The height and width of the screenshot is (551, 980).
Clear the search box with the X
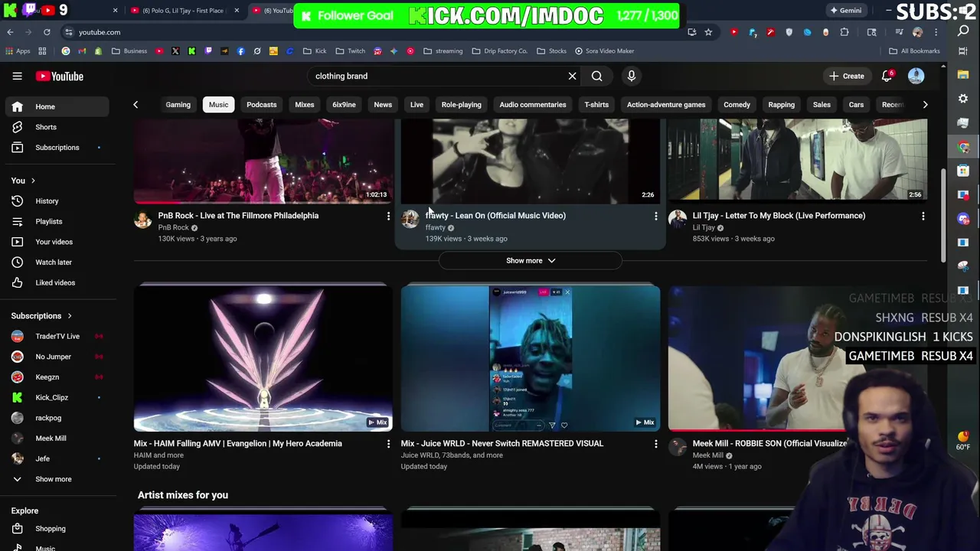(572, 76)
